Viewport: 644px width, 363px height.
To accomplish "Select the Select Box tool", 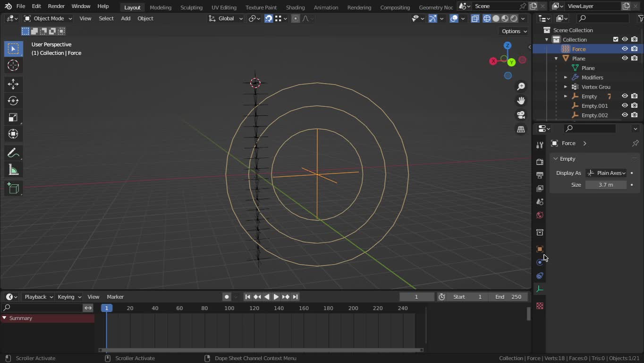I will click(x=13, y=49).
